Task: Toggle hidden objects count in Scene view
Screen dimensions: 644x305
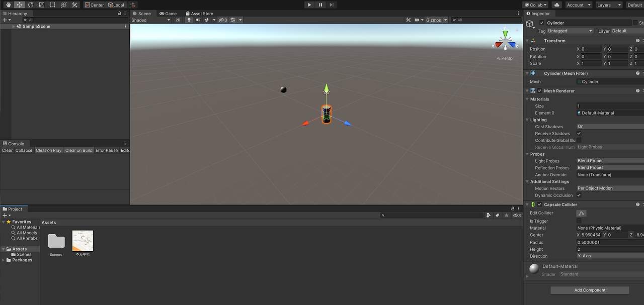Action: (223, 20)
